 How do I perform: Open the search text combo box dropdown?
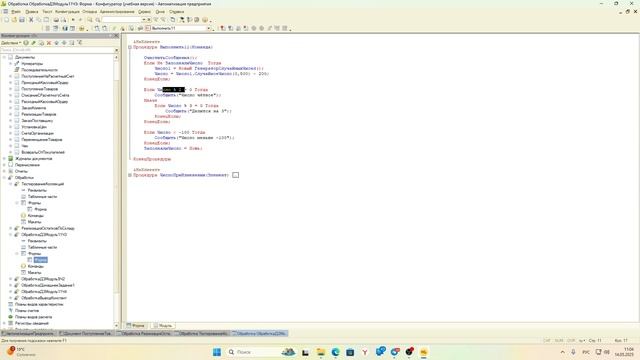tap(144, 20)
